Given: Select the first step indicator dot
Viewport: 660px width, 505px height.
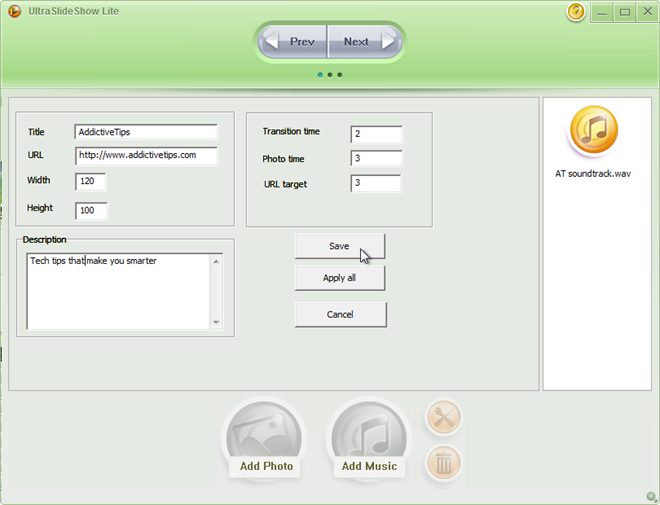Looking at the screenshot, I should 320,75.
